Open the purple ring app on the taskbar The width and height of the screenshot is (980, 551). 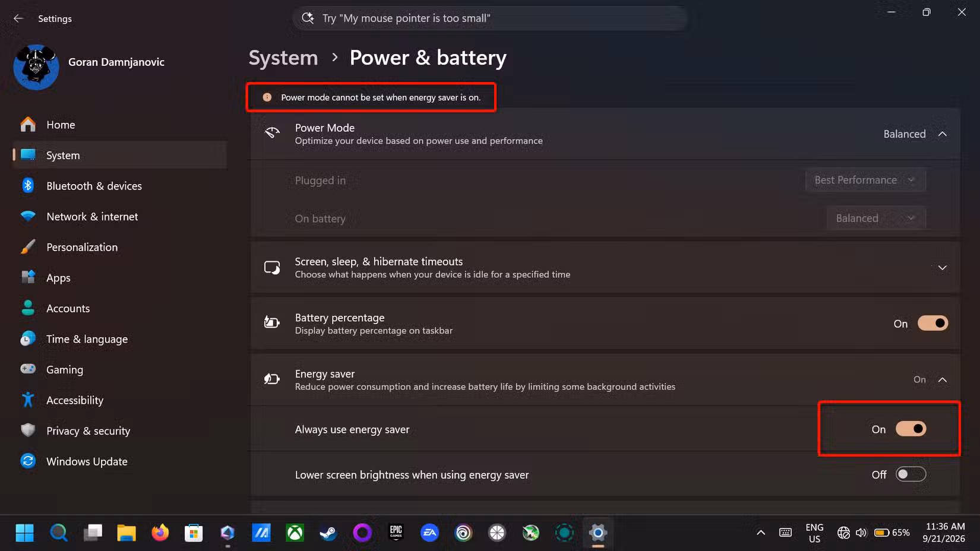(362, 533)
